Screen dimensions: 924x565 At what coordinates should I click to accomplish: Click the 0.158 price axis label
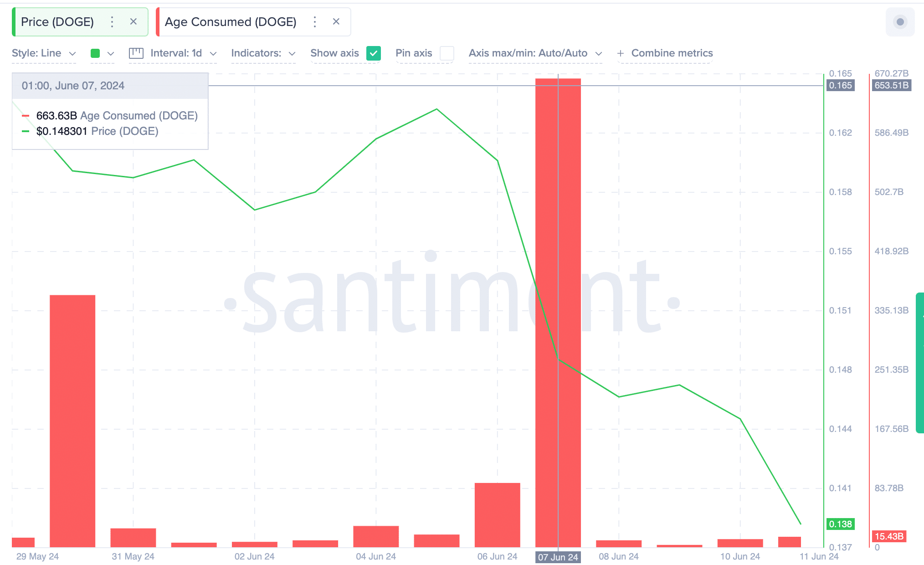(x=841, y=192)
